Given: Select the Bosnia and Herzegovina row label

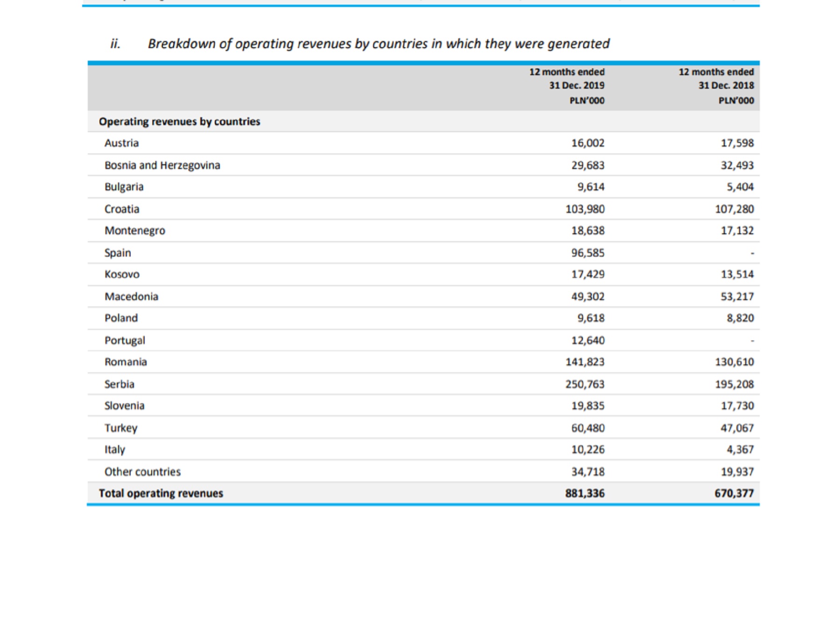Looking at the screenshot, I should pos(162,166).
